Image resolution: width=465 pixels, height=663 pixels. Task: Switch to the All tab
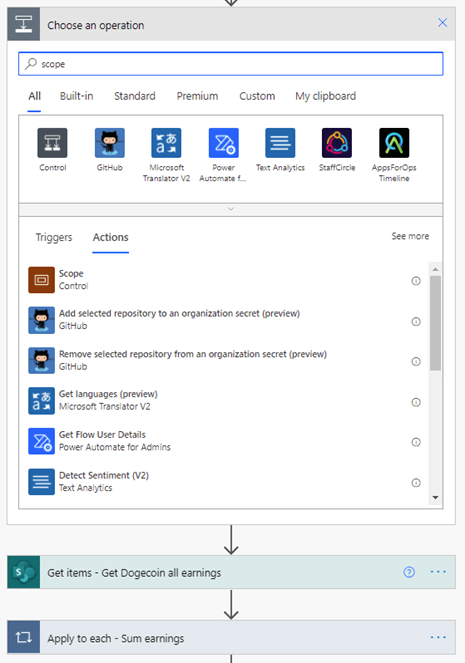click(34, 96)
